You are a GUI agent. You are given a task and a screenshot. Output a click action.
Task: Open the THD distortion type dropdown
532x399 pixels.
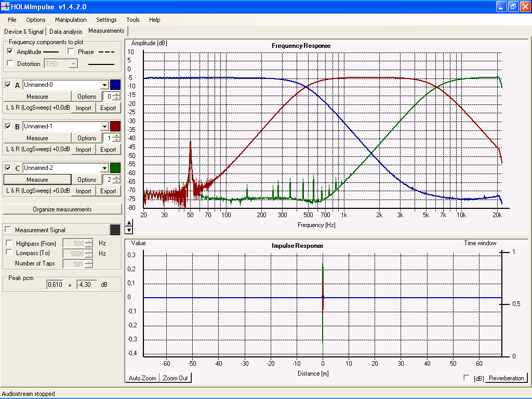[x=73, y=63]
